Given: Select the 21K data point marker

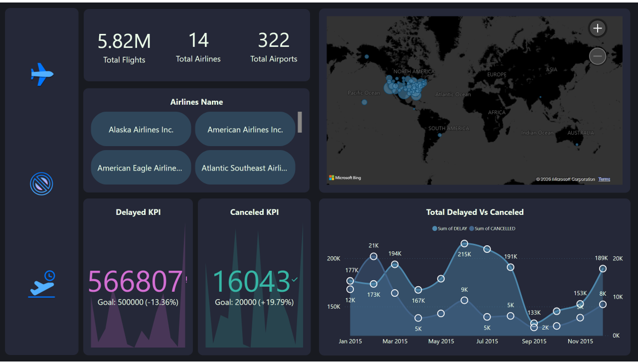Looking at the screenshot, I should point(374,256).
